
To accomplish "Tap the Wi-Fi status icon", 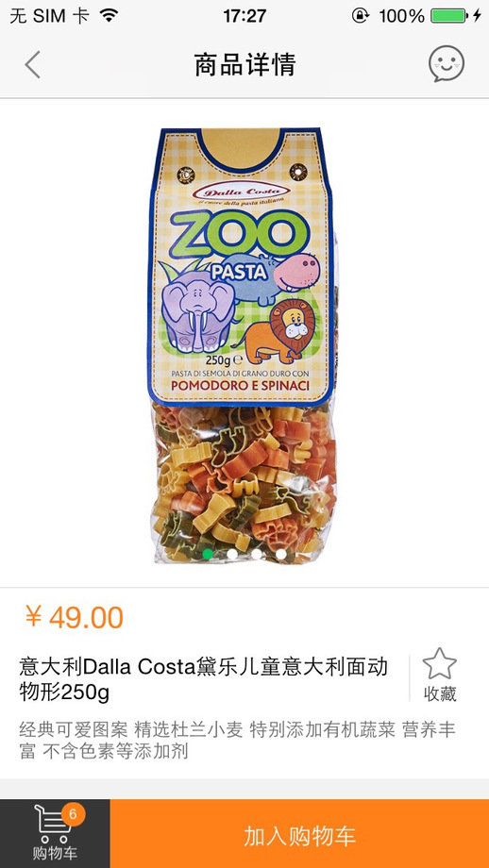I will (110, 15).
